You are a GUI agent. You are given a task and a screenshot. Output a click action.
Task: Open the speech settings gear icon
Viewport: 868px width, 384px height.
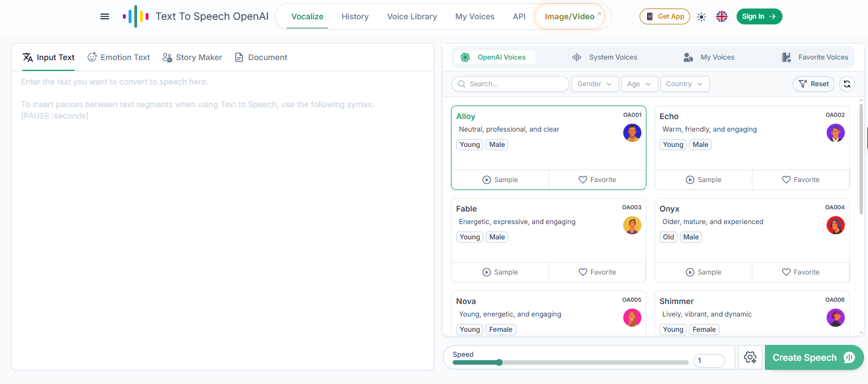pos(750,357)
